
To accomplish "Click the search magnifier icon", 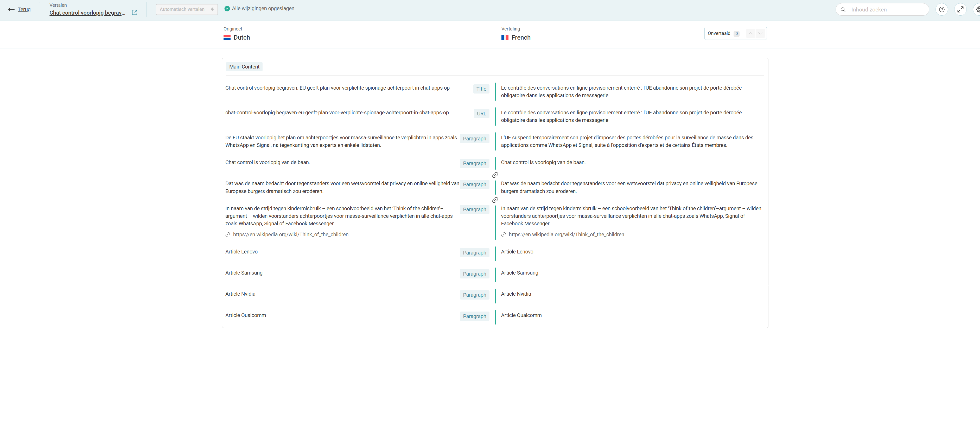I will (x=843, y=10).
